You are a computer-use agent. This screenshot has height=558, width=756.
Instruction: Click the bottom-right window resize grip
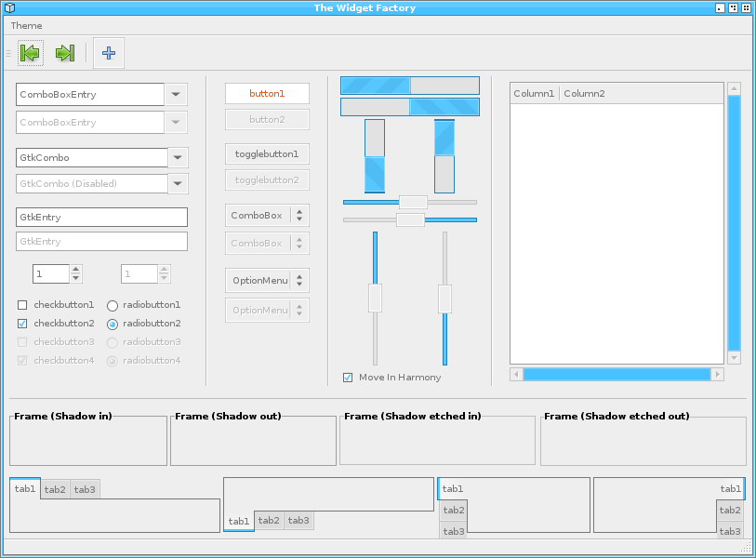coord(746,547)
